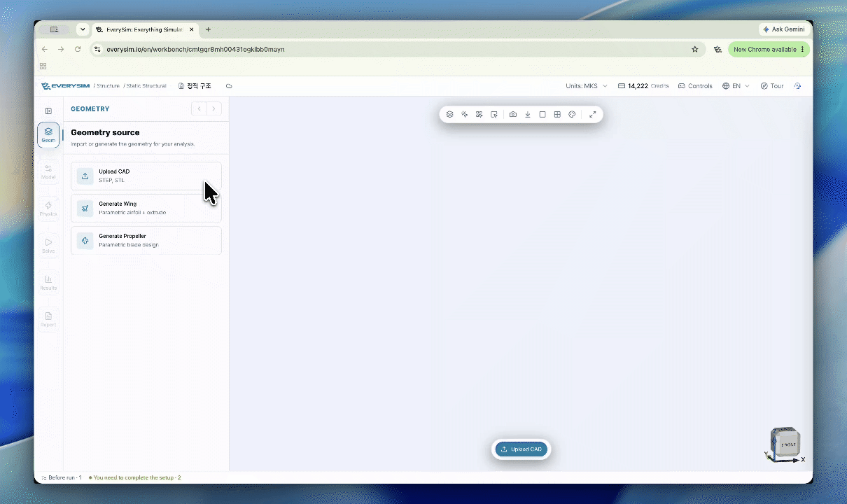This screenshot has height=504, width=847.
Task: Bookmark this page with star icon
Action: point(695,50)
